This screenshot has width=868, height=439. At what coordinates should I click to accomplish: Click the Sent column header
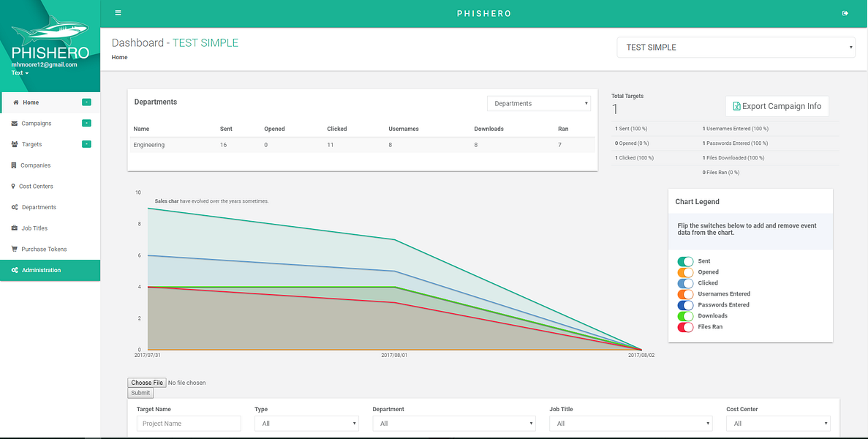[x=226, y=129]
